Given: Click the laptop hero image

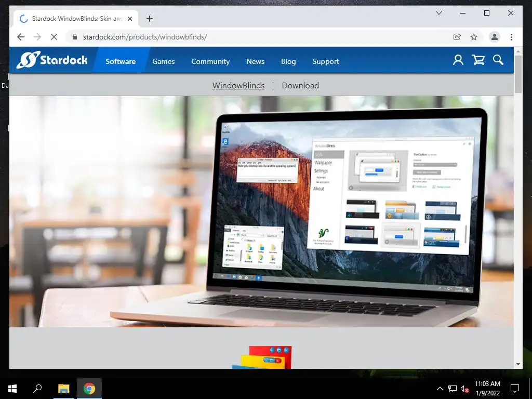Looking at the screenshot, I should [x=261, y=211].
